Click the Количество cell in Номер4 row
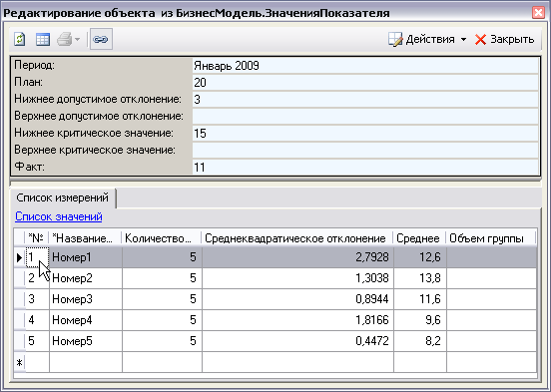Screen dimensions: 551x392 coord(162,320)
